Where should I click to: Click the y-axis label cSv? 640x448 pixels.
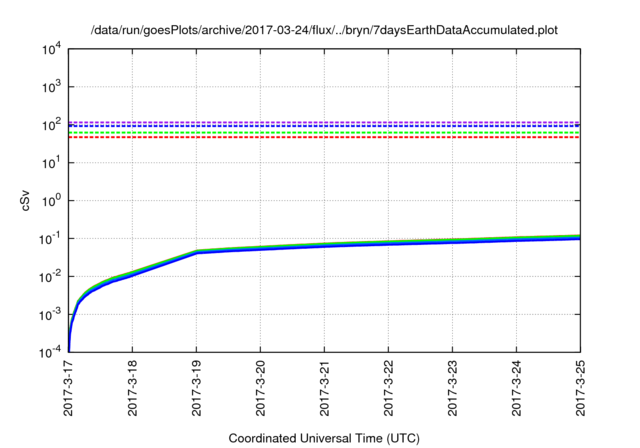tap(25, 200)
